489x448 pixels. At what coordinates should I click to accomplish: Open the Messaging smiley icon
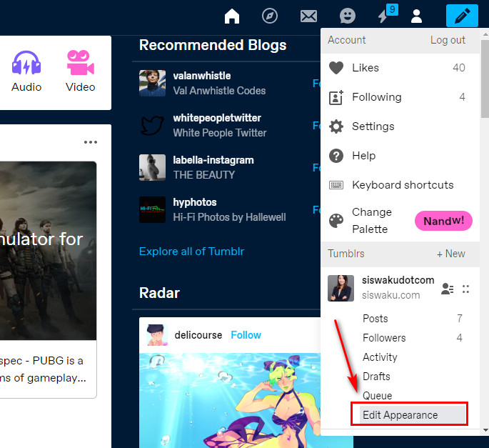(347, 16)
